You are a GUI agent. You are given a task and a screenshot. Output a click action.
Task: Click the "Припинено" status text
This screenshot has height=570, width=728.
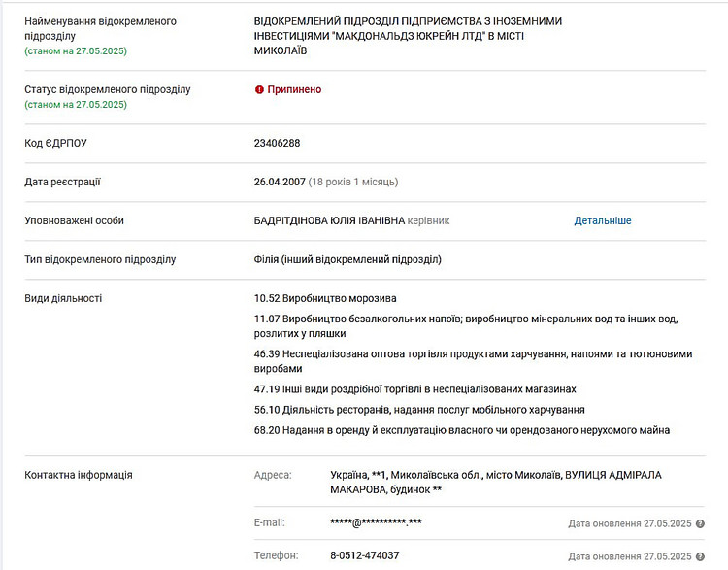[294, 89]
